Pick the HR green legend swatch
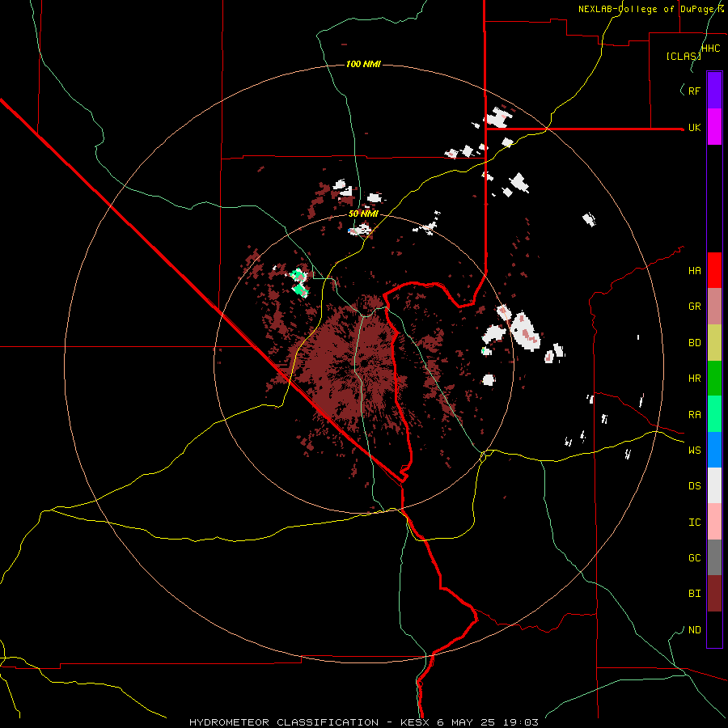728x728 pixels. pos(714,378)
